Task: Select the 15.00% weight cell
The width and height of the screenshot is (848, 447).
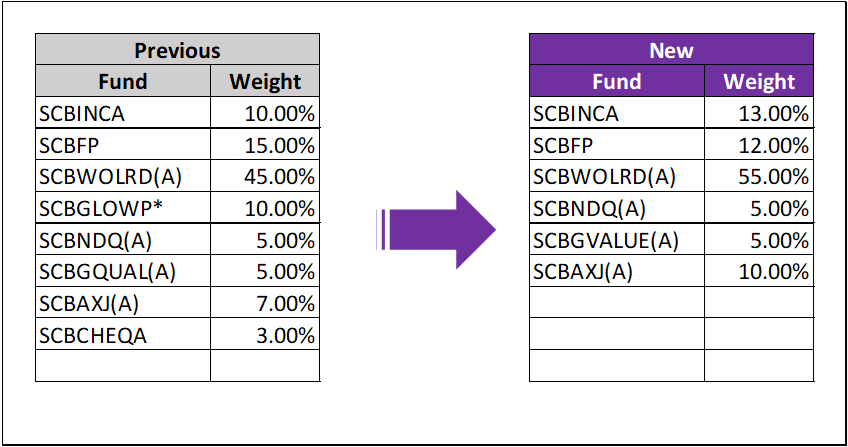Action: coord(265,145)
